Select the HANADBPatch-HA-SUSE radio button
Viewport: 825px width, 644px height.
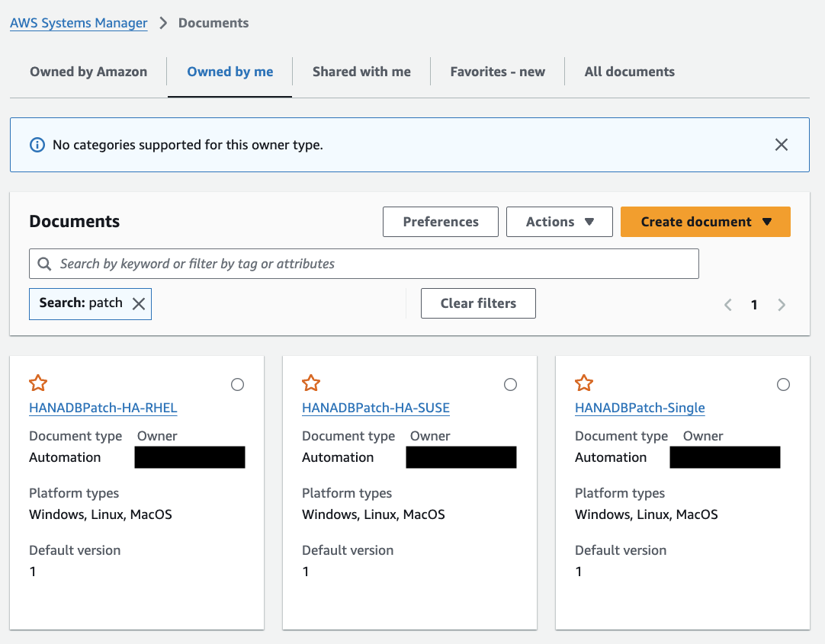click(511, 385)
